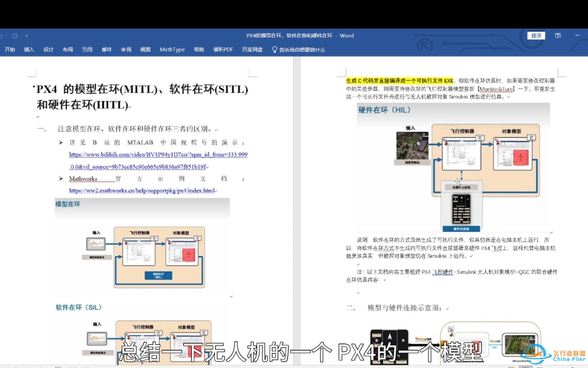Image resolution: width=588 pixels, height=368 pixels.
Task: Click the 软件在环 (SIL) diagram heading
Action: pyautogui.click(x=79, y=307)
